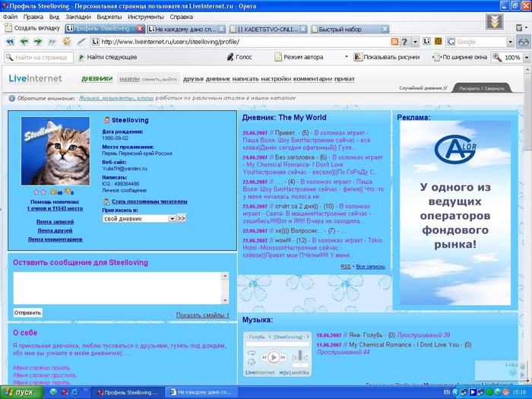
Task: Open the Лента комментариев link
Action: pyautogui.click(x=55, y=239)
